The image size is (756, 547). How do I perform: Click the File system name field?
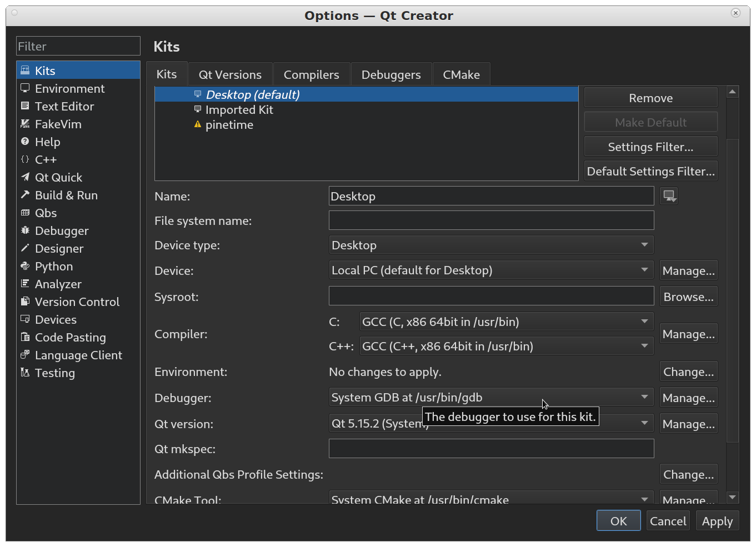(x=491, y=220)
